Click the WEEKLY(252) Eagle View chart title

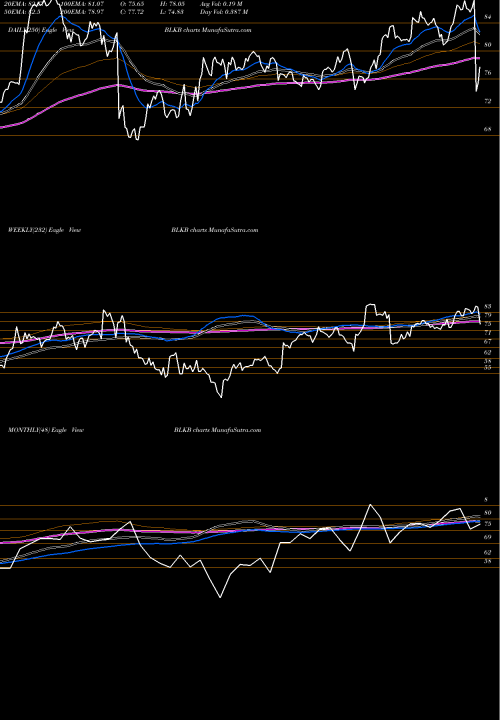click(45, 230)
